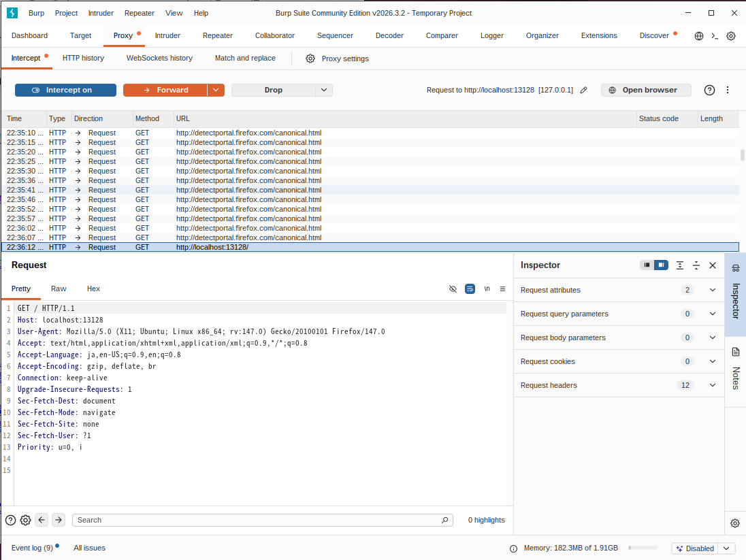Toggle line wrap in the request editor
Image resolution: width=746 pixels, height=560 pixels.
click(470, 289)
